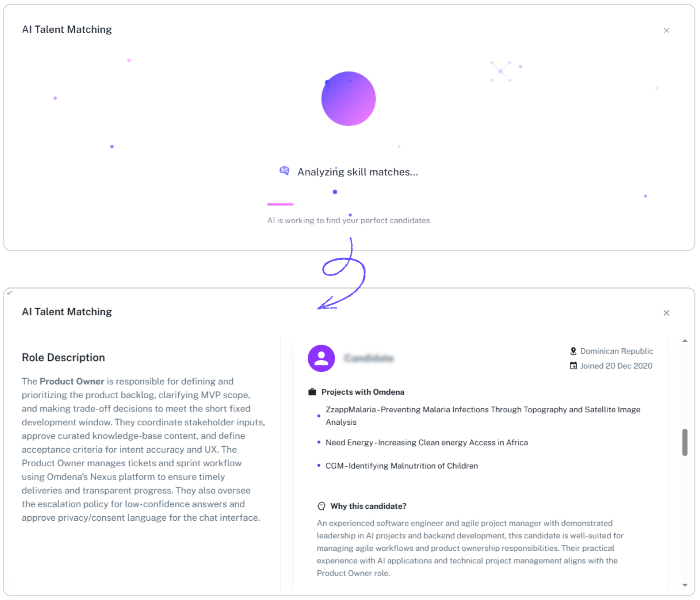Click the head icon beside Why this candidate?
Screen dimensions: 700x600
[x=321, y=506]
